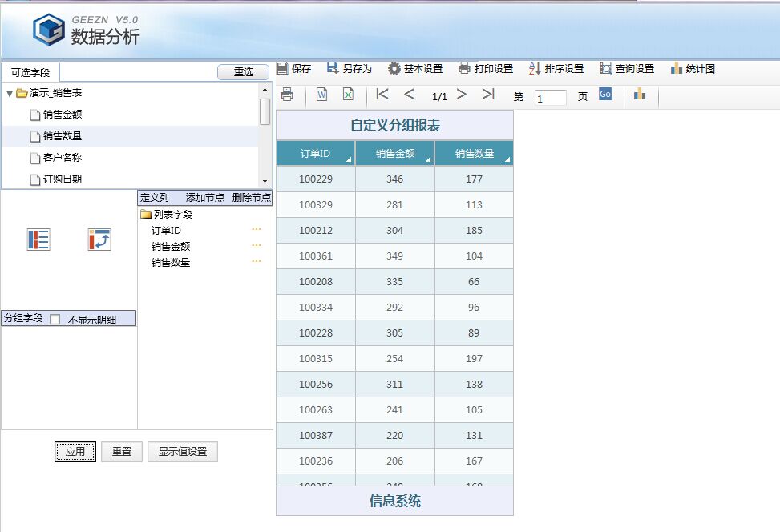Click the 演示_销售表 folder icon
780x532 pixels.
point(22,93)
